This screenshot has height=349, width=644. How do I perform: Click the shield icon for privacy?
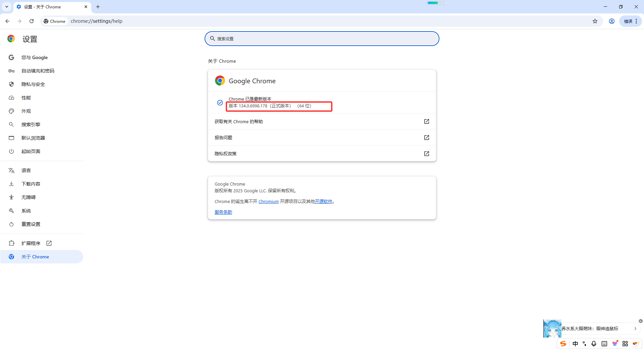pyautogui.click(x=11, y=84)
